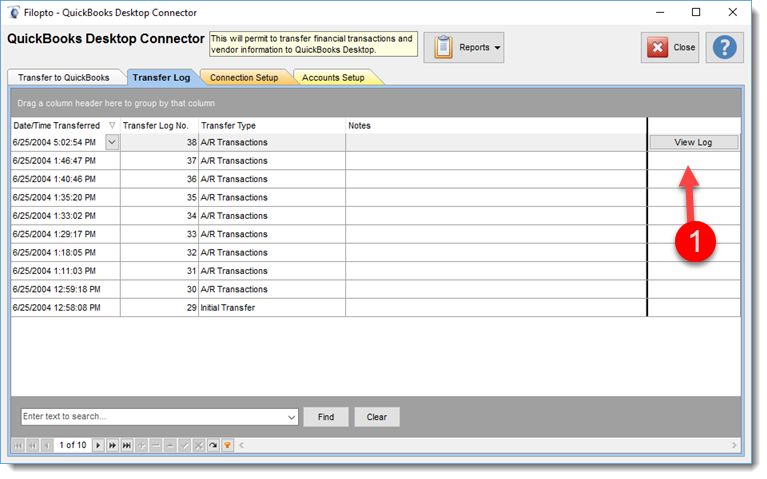Image resolution: width=767 pixels, height=479 pixels.
Task: Select log number 35 cell
Action: click(159, 198)
